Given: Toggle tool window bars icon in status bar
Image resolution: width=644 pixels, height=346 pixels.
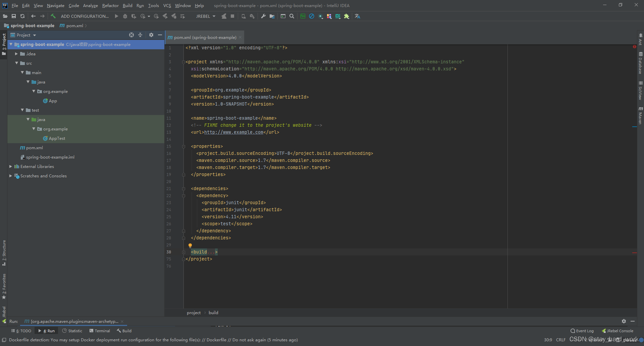Looking at the screenshot, I should [4, 340].
